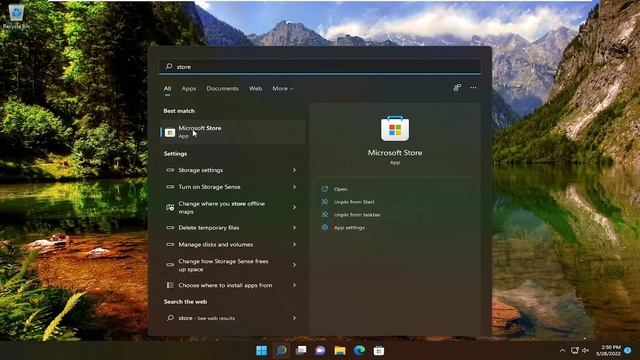
Task: Open the Recycle Bin on the desktop
Action: [16, 16]
